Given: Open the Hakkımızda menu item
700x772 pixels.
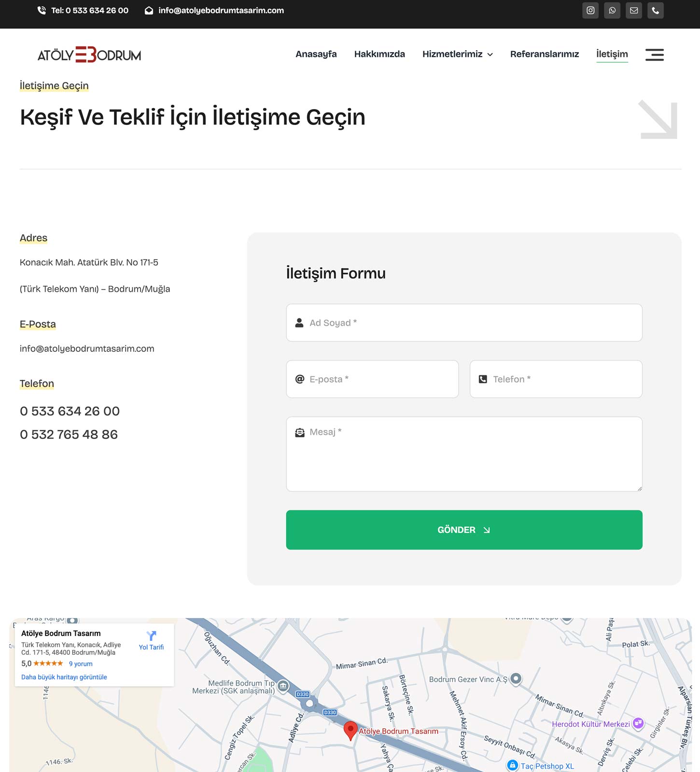Looking at the screenshot, I should (x=379, y=54).
